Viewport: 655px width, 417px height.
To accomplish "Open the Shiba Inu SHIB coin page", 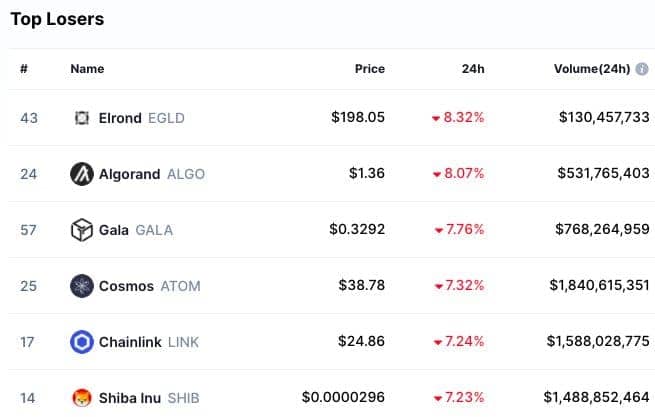I will coord(149,398).
